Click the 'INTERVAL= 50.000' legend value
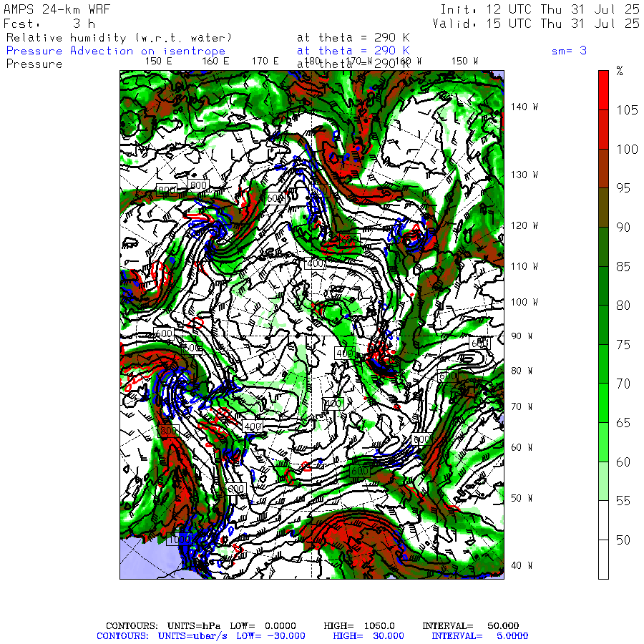Viewport: 644px width, 644px height. click(471, 626)
